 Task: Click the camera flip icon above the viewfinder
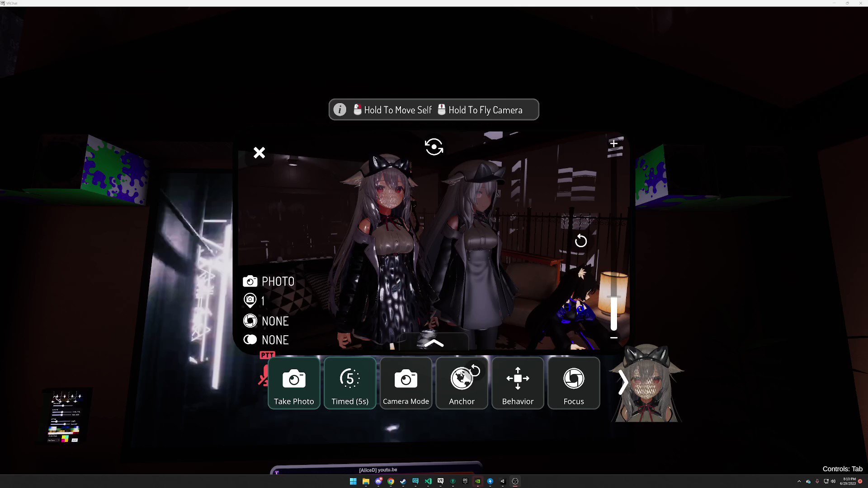[434, 146]
